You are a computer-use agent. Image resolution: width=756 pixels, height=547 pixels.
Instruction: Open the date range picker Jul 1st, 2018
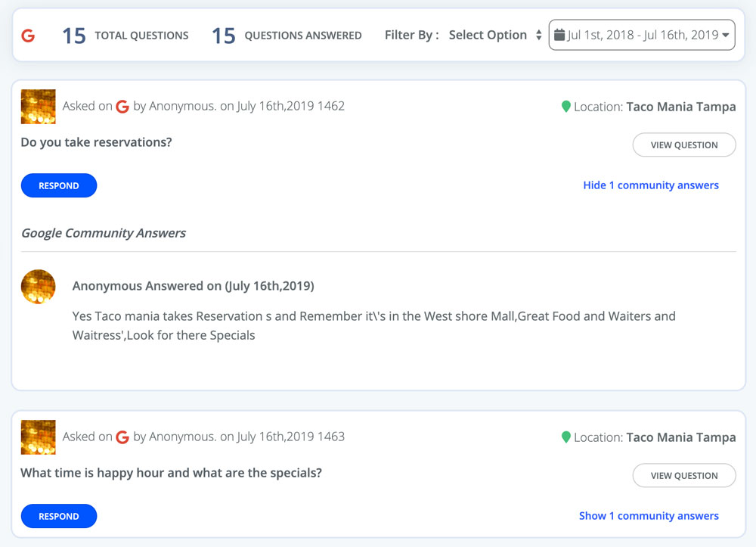(642, 35)
